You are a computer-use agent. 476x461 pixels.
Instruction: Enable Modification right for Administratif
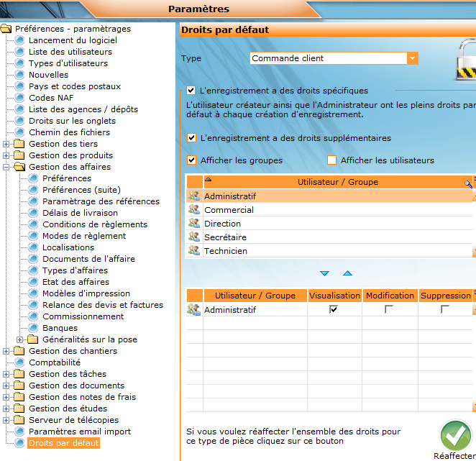pyautogui.click(x=389, y=309)
